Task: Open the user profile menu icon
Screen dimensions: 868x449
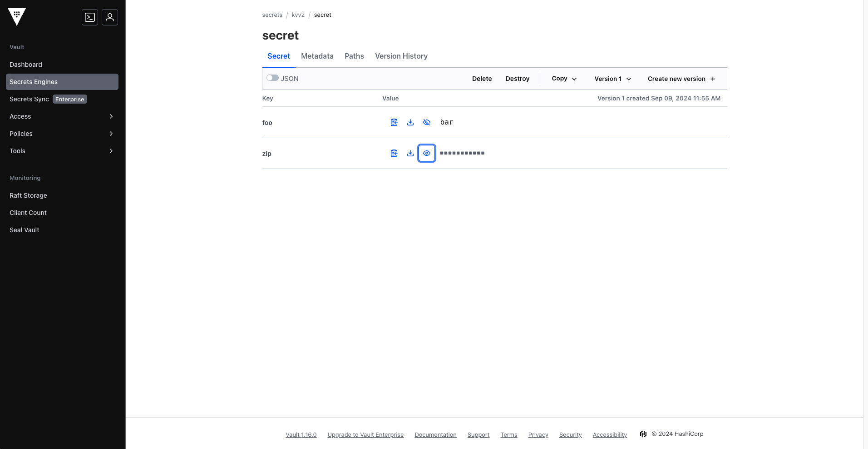Action: click(x=110, y=17)
